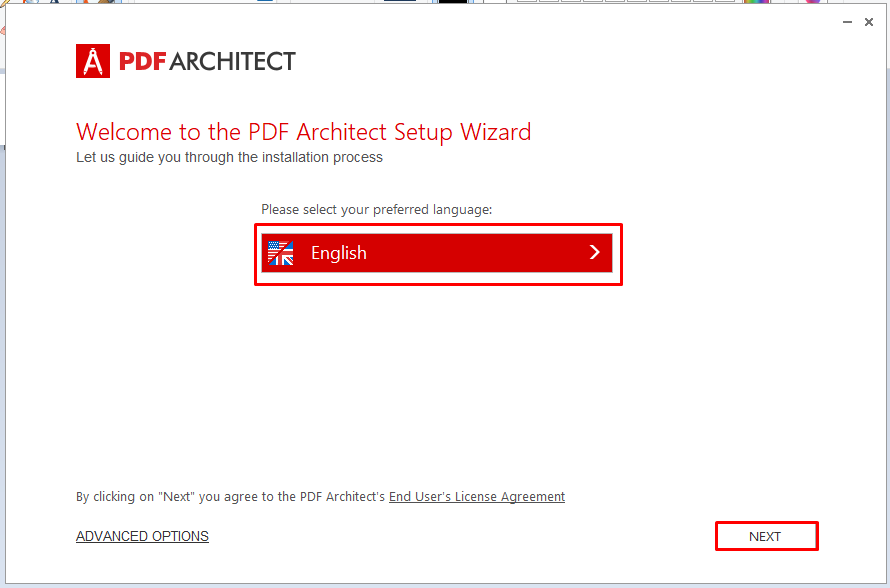Minimize the setup wizard window

(847, 22)
